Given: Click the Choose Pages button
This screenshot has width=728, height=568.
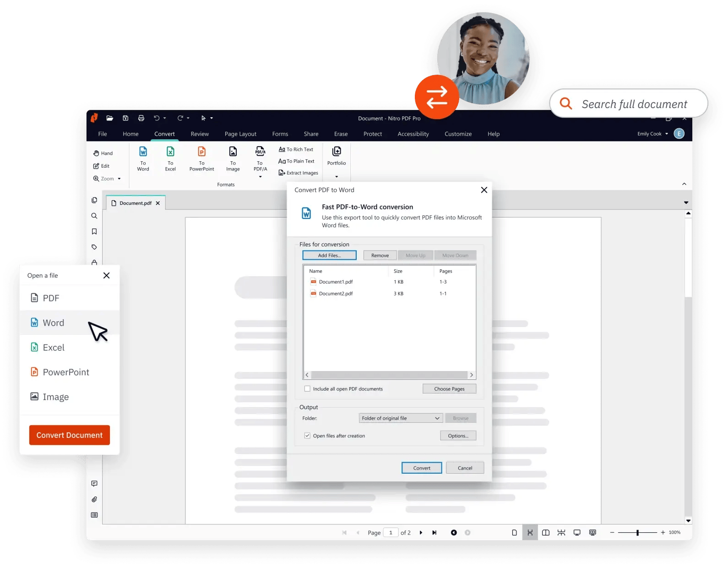Looking at the screenshot, I should (449, 389).
